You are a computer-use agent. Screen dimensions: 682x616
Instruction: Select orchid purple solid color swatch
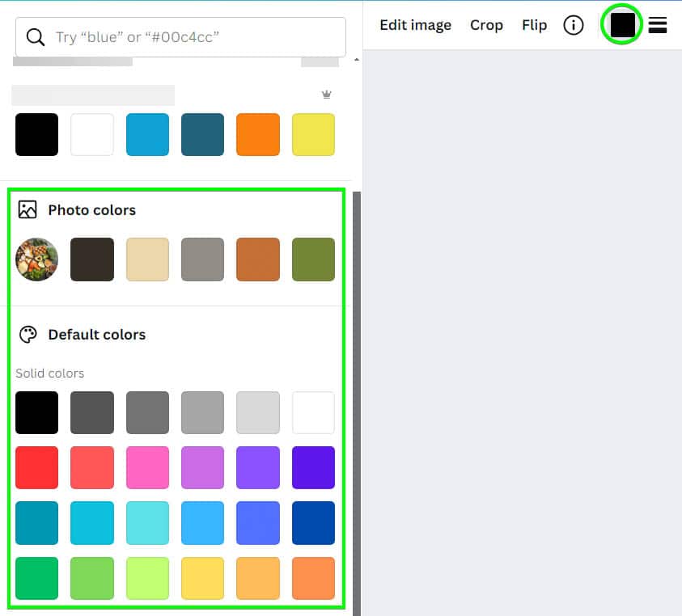coord(203,467)
